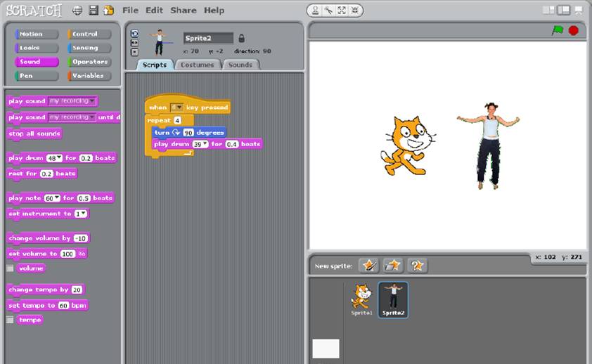The height and width of the screenshot is (364, 592).
Task: Enter presentation mode
Action: pyautogui.click(x=579, y=10)
